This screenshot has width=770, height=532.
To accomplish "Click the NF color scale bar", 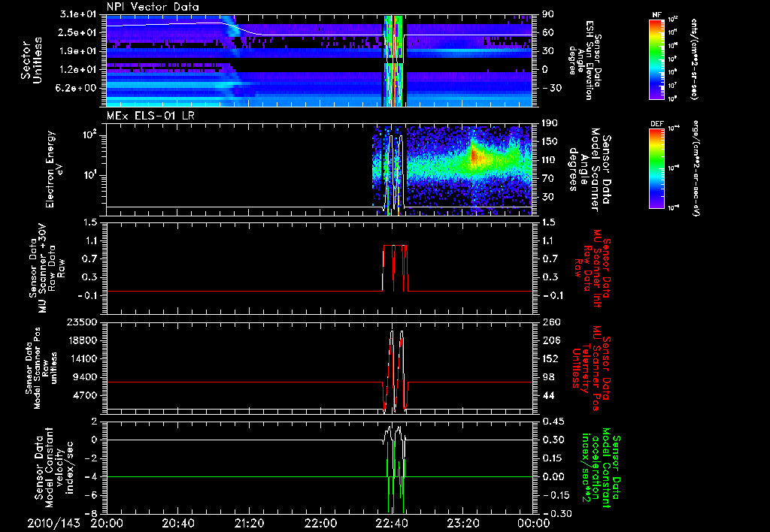I will pyautogui.click(x=657, y=59).
